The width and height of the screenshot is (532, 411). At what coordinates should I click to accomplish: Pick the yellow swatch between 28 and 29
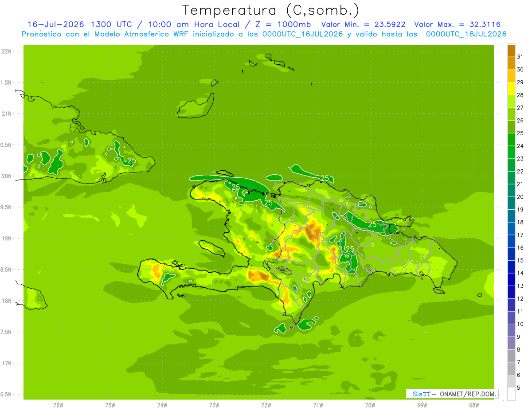(x=511, y=89)
